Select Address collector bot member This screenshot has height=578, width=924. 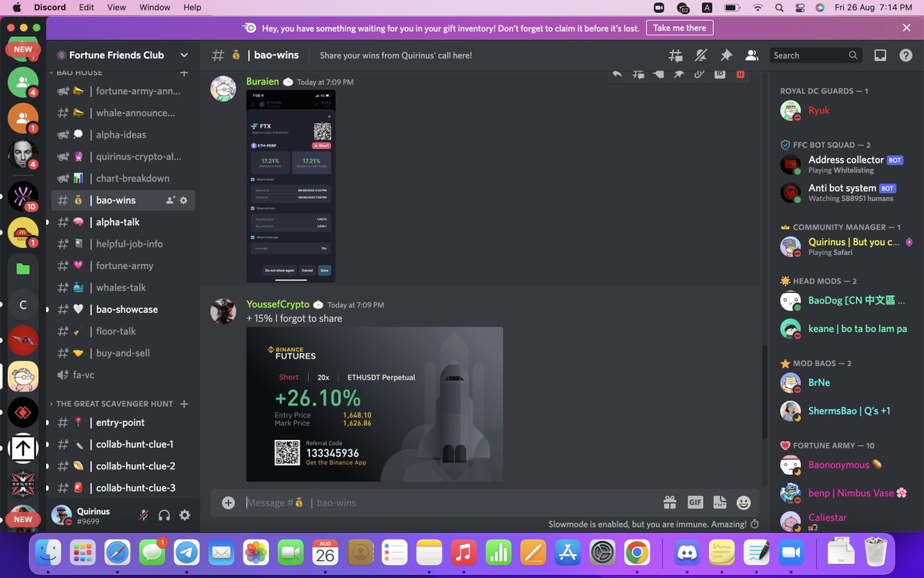coord(845,164)
